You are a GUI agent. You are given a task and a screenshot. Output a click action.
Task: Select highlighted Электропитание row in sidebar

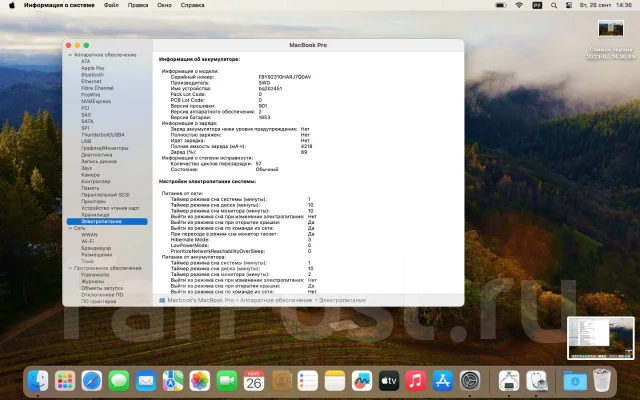(x=107, y=221)
